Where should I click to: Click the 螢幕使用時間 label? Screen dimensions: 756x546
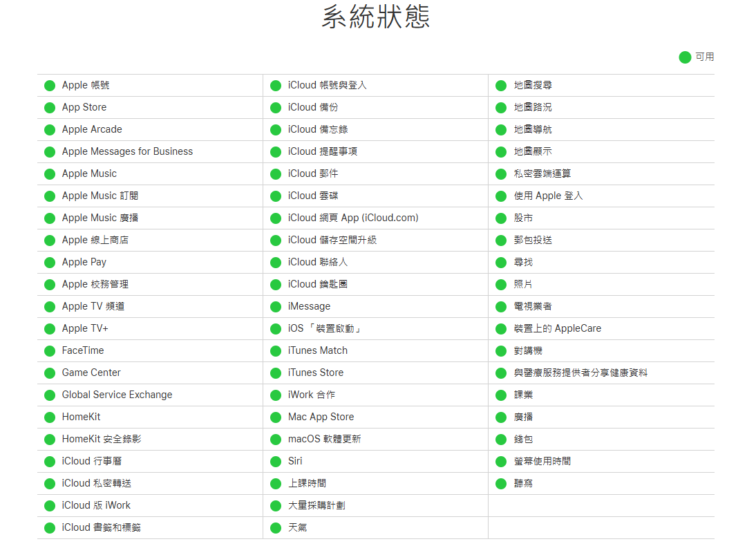pyautogui.click(x=542, y=461)
